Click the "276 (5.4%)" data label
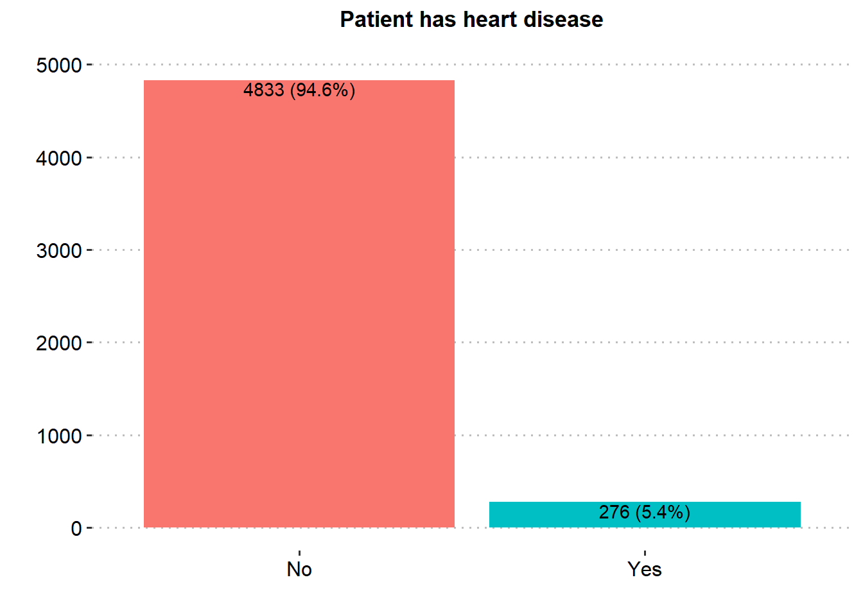Screen dimensions: 863x616 click(644, 512)
